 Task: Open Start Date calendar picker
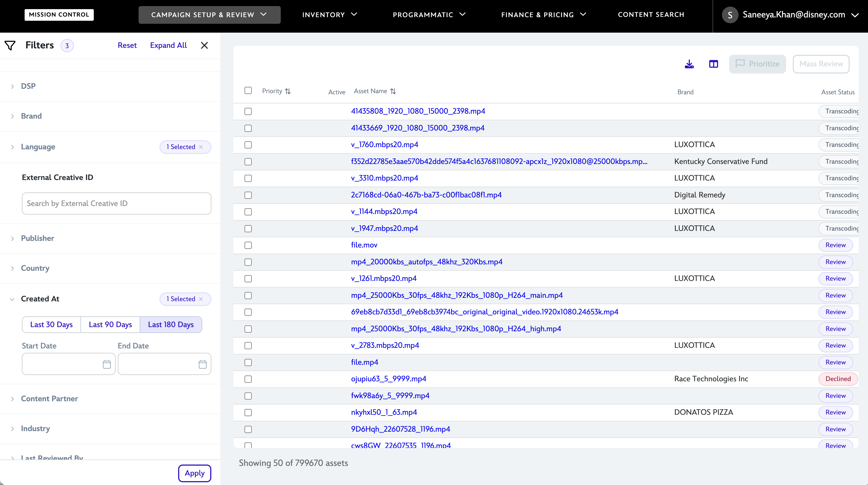106,364
